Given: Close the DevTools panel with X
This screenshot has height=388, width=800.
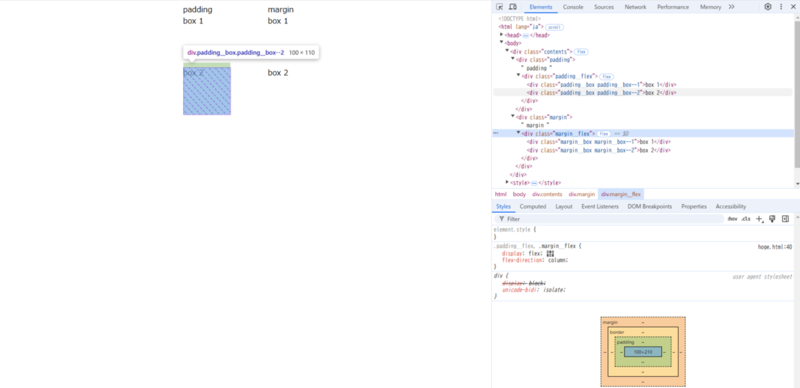Looking at the screenshot, I should click(792, 7).
